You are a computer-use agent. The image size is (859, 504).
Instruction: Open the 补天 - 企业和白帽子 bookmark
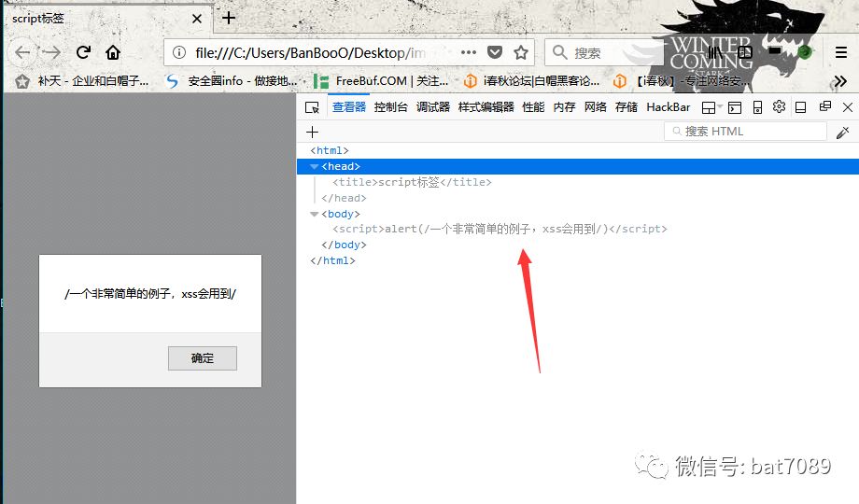(82, 81)
